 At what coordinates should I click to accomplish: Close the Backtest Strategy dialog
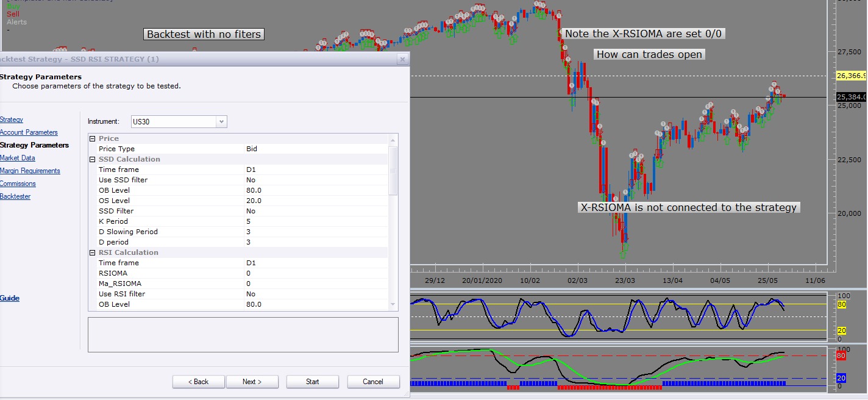pos(402,59)
